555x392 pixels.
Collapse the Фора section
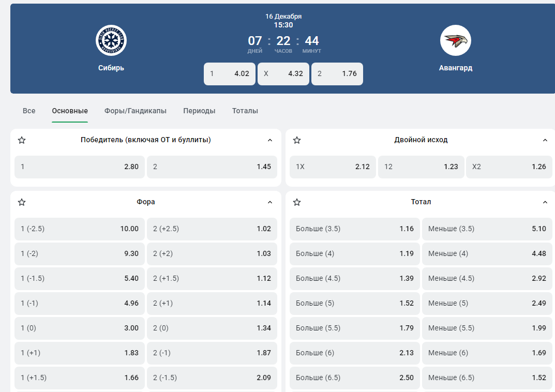pos(270,202)
